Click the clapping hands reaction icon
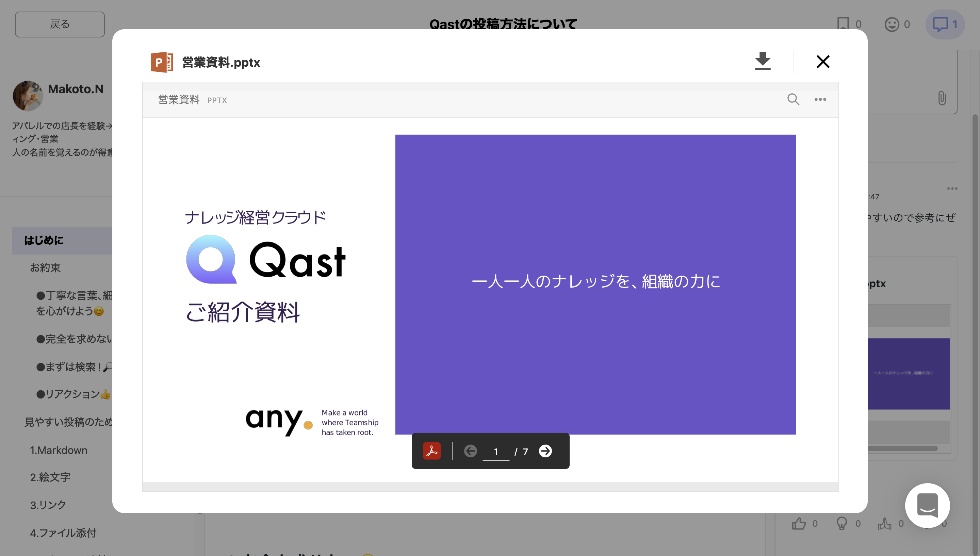This screenshot has height=556, width=980. click(x=885, y=523)
